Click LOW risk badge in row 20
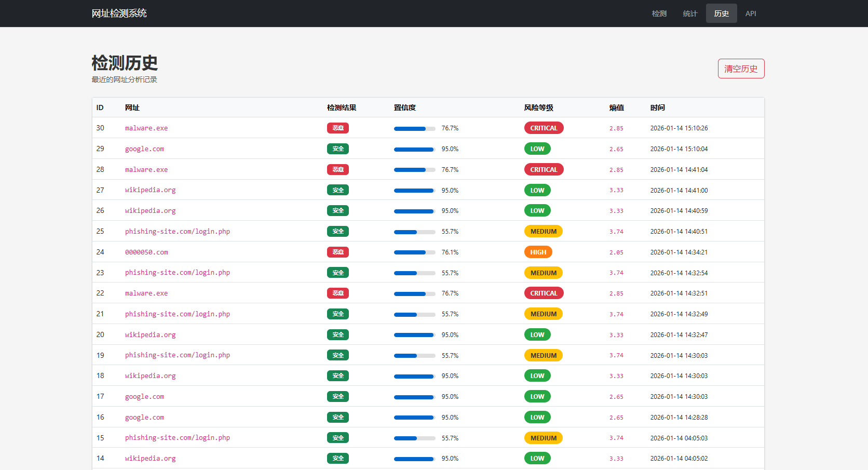Image resolution: width=868 pixels, height=470 pixels. tap(537, 334)
